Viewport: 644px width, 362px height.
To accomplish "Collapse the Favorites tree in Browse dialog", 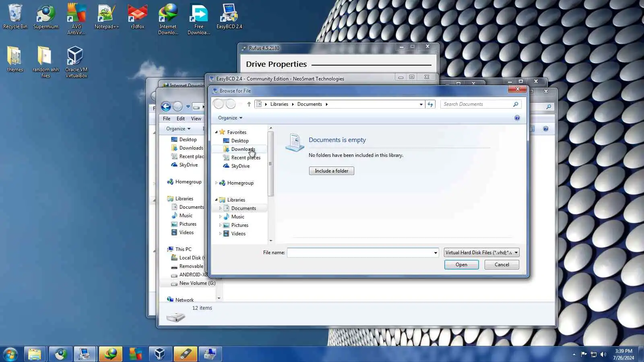I will tap(216, 132).
